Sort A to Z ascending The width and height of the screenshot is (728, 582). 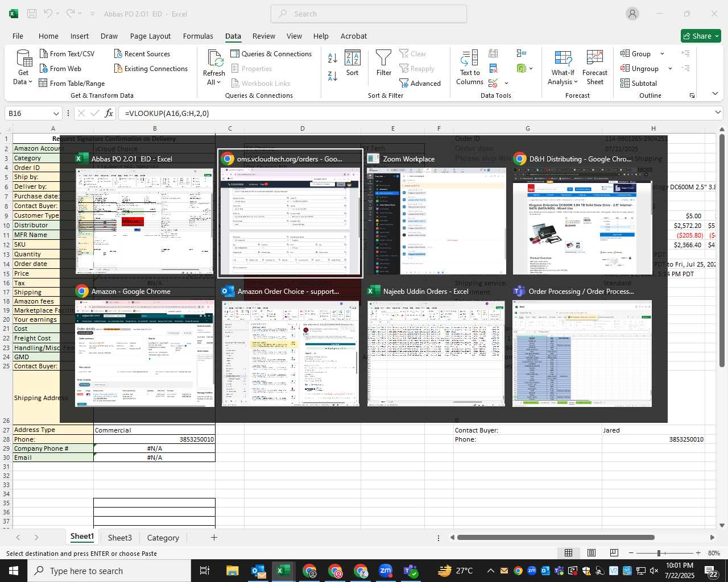pos(333,57)
